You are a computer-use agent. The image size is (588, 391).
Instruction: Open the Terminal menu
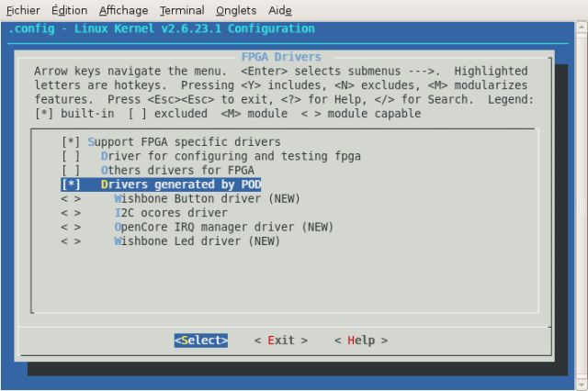182,10
